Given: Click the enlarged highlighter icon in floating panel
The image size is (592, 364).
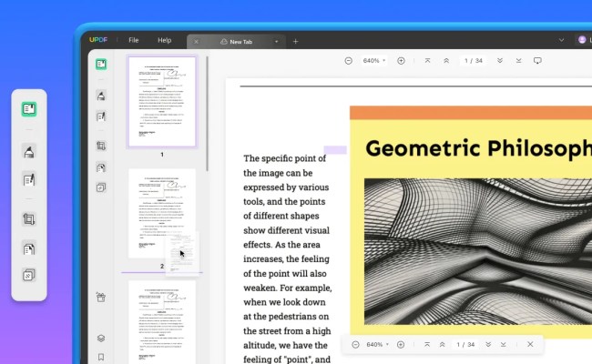Looking at the screenshot, I should click(x=29, y=152).
